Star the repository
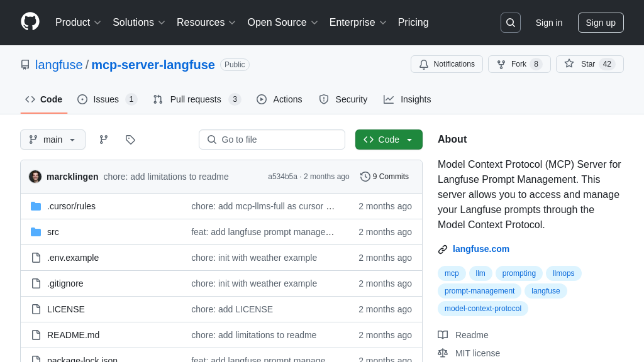This screenshot has height=362, width=644. click(x=589, y=64)
